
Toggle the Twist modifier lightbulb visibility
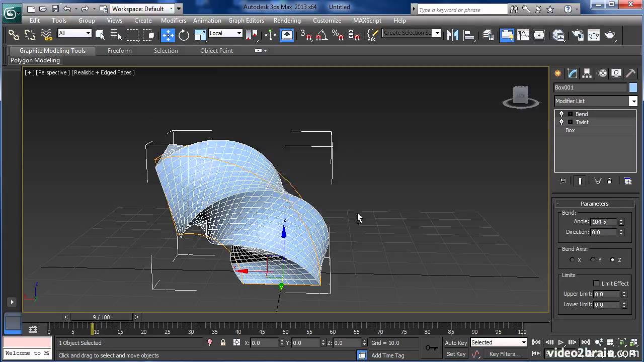point(561,122)
